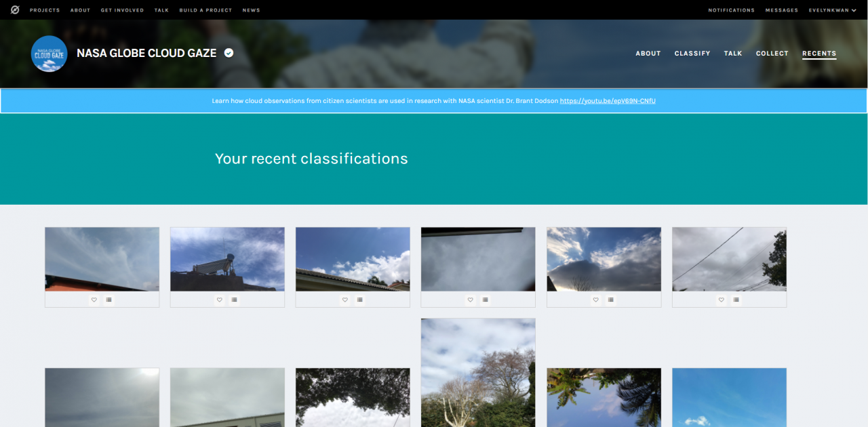868x427 pixels.
Task: Add tiled roof cumulus image to collection
Action: (360, 300)
